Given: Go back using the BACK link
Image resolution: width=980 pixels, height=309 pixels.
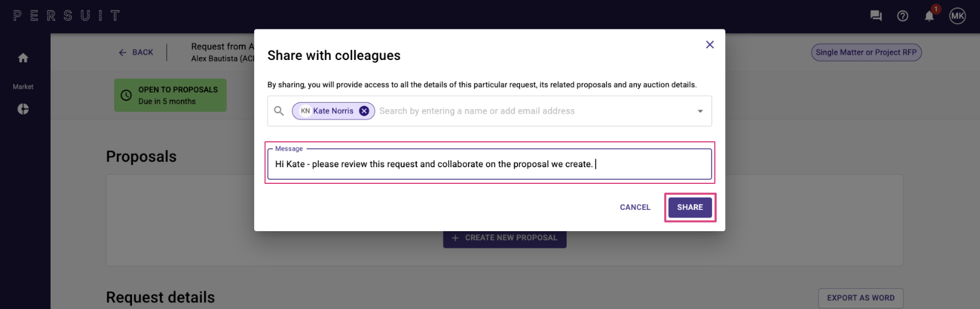Looking at the screenshot, I should pos(136,52).
